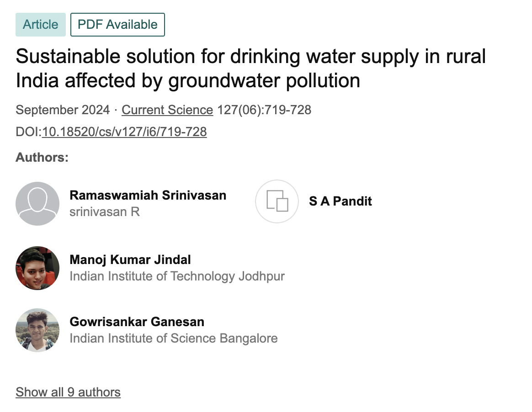The width and height of the screenshot is (532, 412).
Task: Click the Article type badge
Action: pos(40,25)
